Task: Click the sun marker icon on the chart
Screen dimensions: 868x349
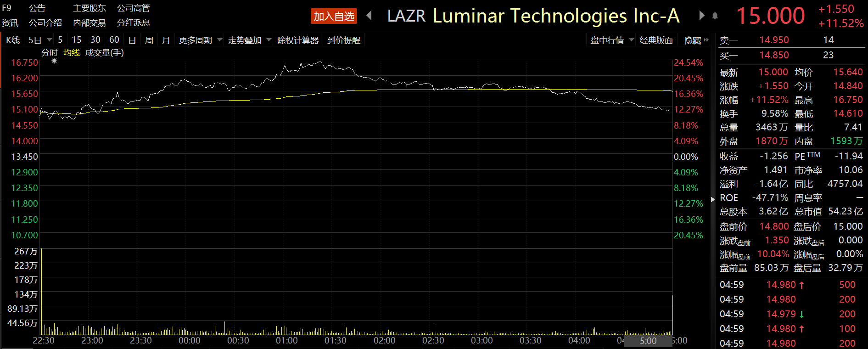Action: coord(54,61)
